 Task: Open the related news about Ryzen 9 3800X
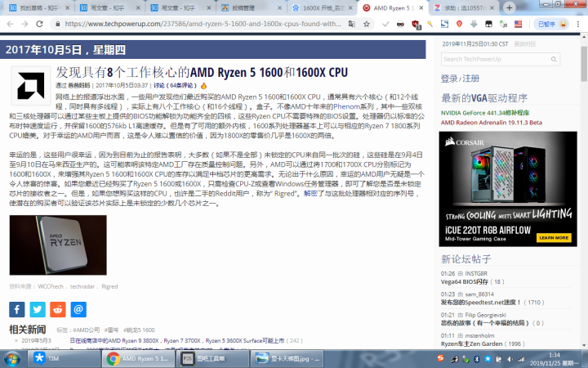pyautogui.click(x=177, y=340)
